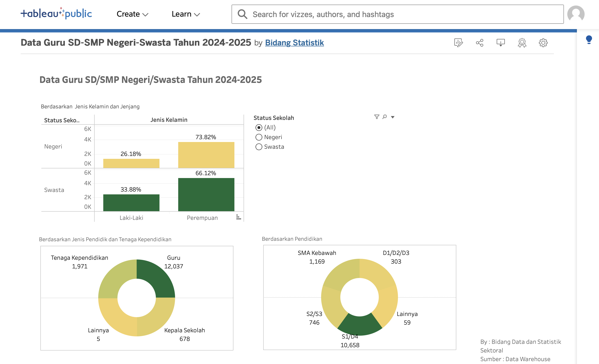Open the Learn dropdown menu
The image size is (599, 364).
185,14
